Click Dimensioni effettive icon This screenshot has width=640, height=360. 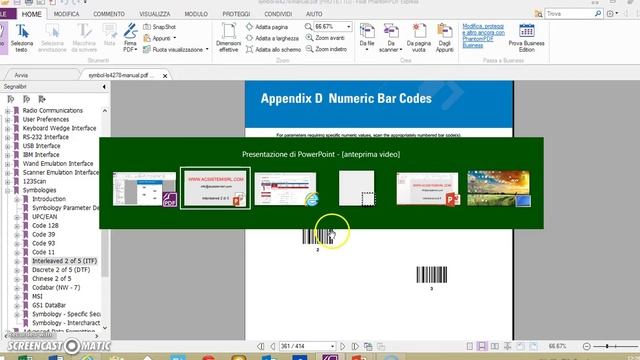pyautogui.click(x=229, y=38)
